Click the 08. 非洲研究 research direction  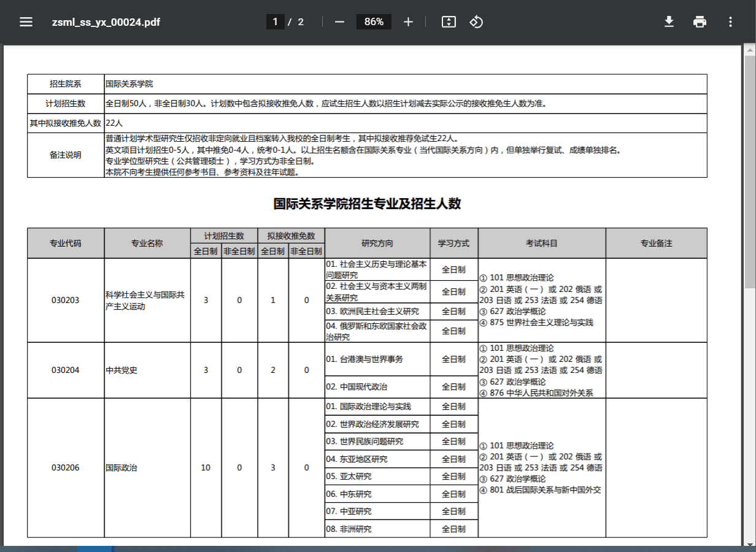(x=349, y=529)
